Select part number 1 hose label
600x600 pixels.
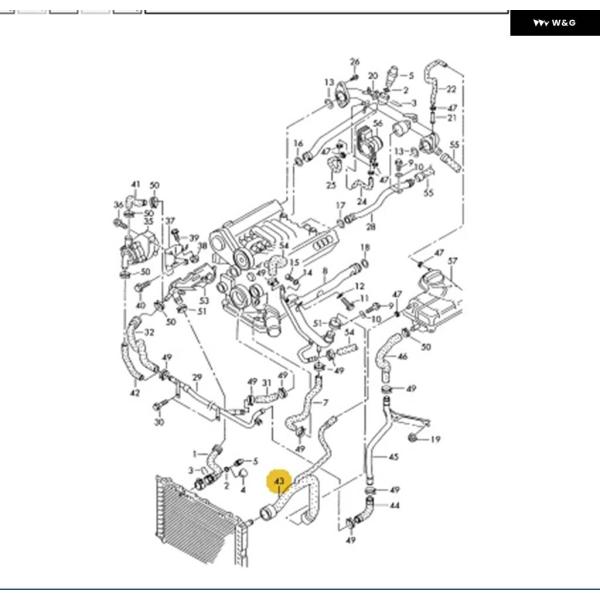194,454
